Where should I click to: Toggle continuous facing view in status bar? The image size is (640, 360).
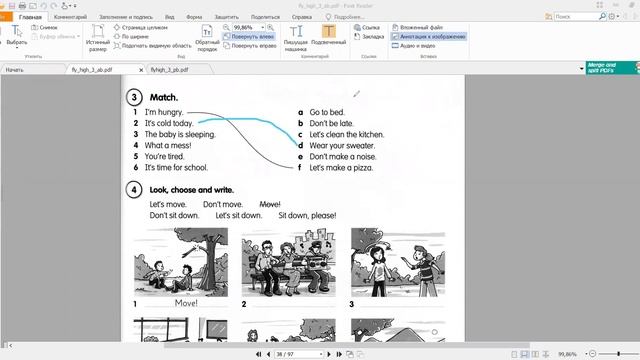click(x=546, y=354)
